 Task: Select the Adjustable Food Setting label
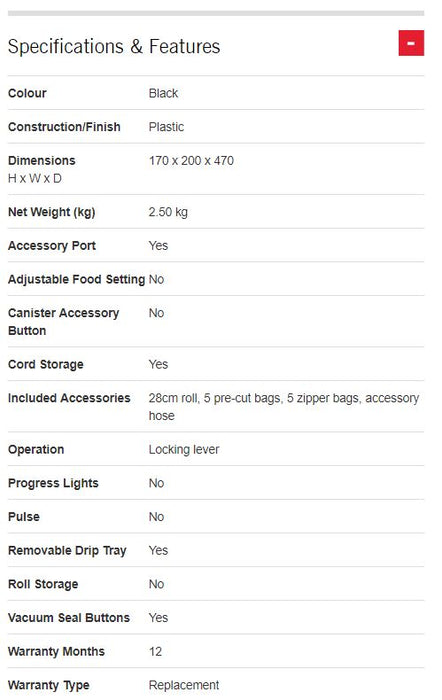coord(76,279)
